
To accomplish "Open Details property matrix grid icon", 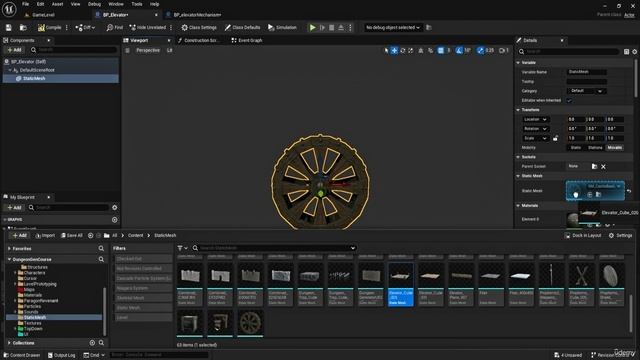I will click(x=626, y=51).
